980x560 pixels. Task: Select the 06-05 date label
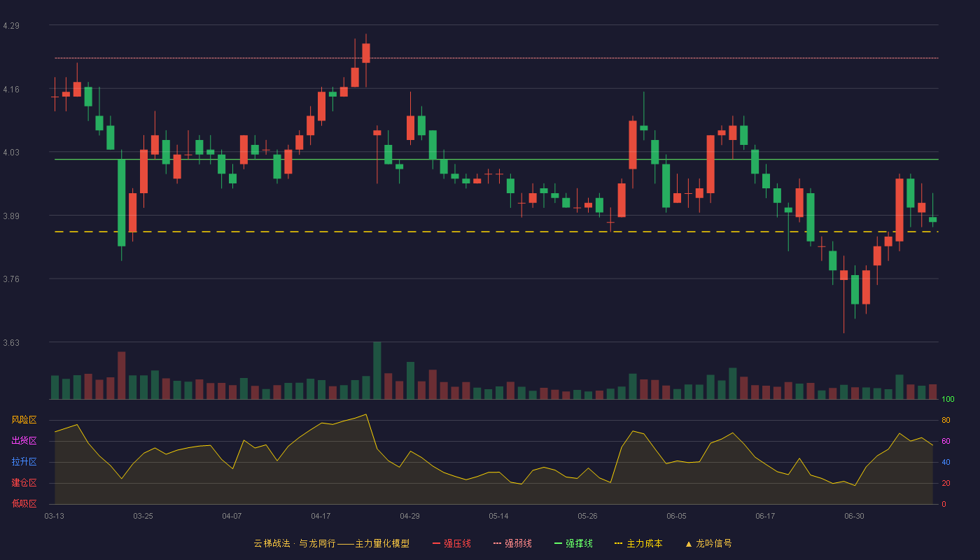pyautogui.click(x=676, y=516)
